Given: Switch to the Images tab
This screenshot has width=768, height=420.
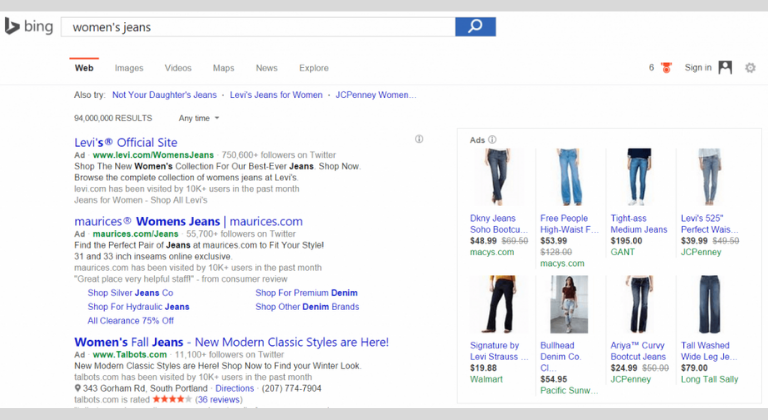Looking at the screenshot, I should [129, 68].
